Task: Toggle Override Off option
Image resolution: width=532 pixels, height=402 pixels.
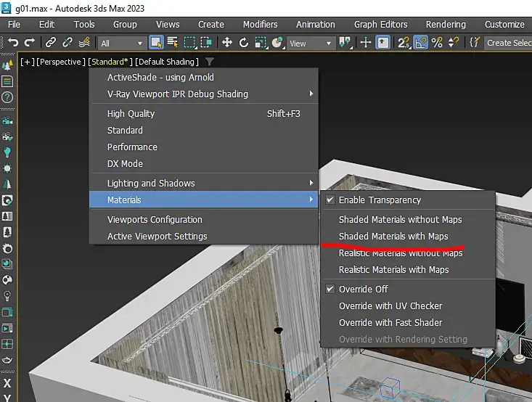Action: (x=407, y=289)
